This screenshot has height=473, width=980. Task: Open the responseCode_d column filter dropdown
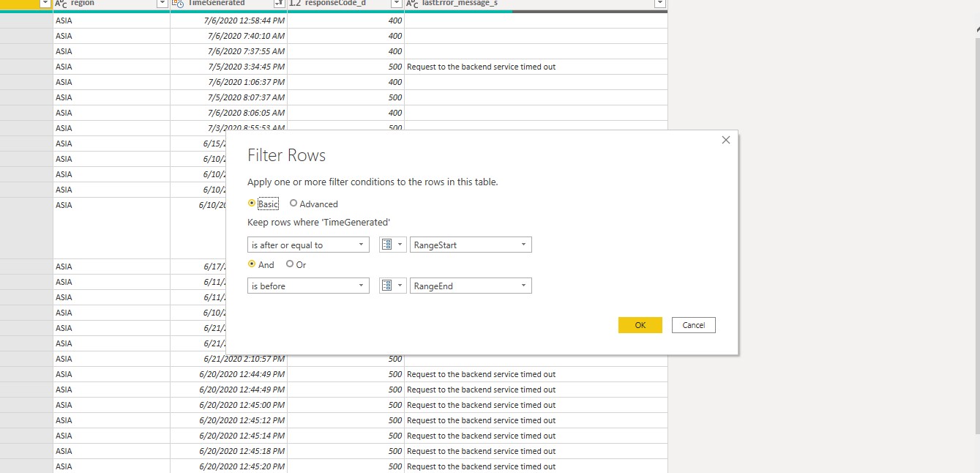(x=397, y=4)
